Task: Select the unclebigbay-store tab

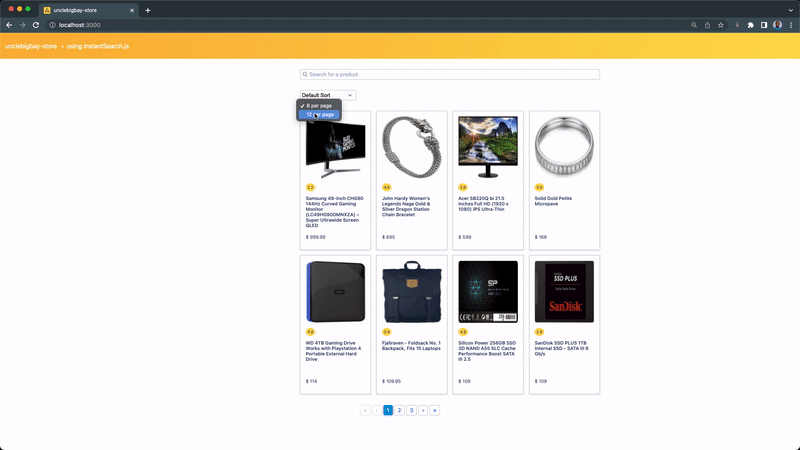Action: [88, 10]
